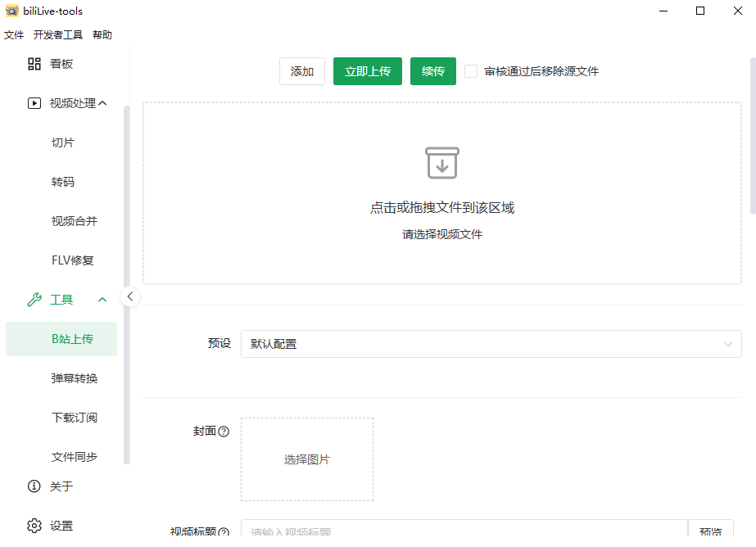Click the info icon beside 关于
This screenshot has height=547, width=756.
(x=34, y=486)
